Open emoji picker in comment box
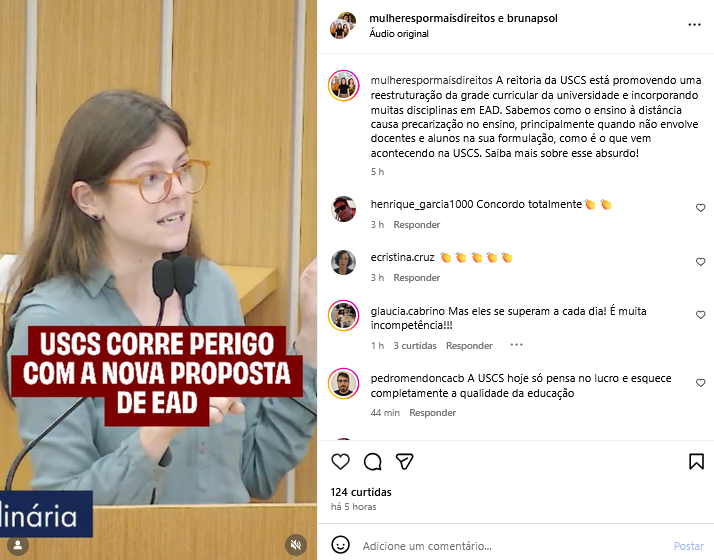Screen dimensions: 714x560 click(340, 545)
